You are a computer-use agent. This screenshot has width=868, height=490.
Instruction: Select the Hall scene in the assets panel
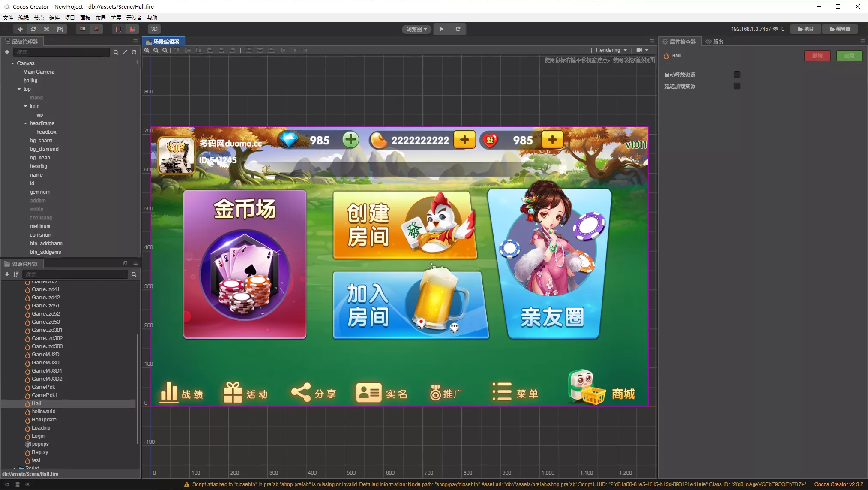point(36,403)
